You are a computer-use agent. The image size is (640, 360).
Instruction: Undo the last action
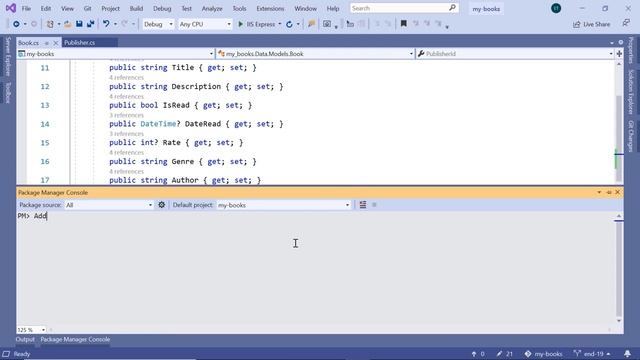click(x=106, y=24)
